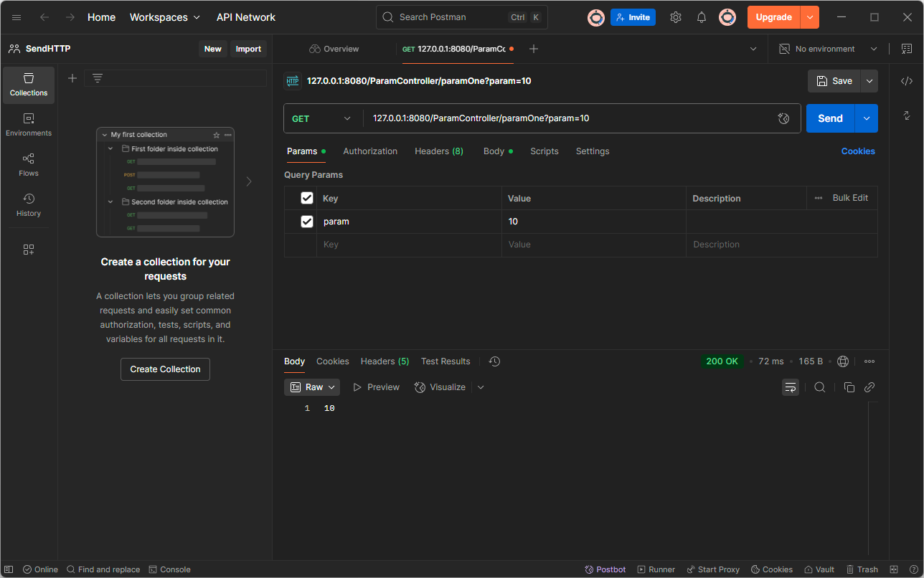Open the GET method dropdown

pos(323,118)
